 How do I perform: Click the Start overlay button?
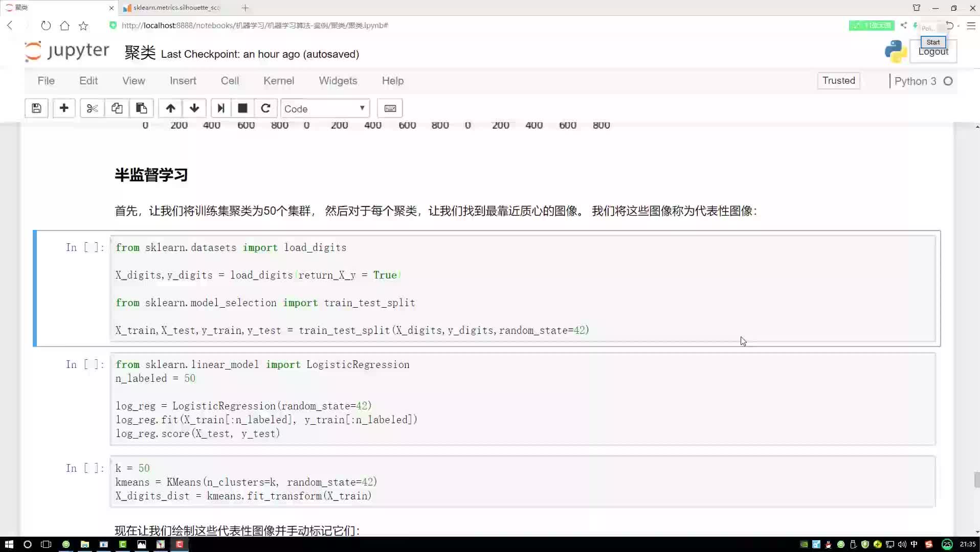933,42
